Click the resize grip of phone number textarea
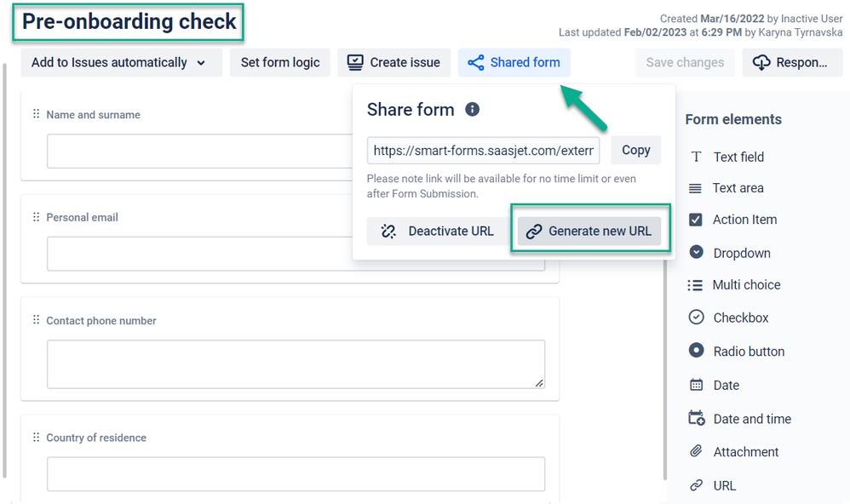The height and width of the screenshot is (504, 850). (539, 383)
